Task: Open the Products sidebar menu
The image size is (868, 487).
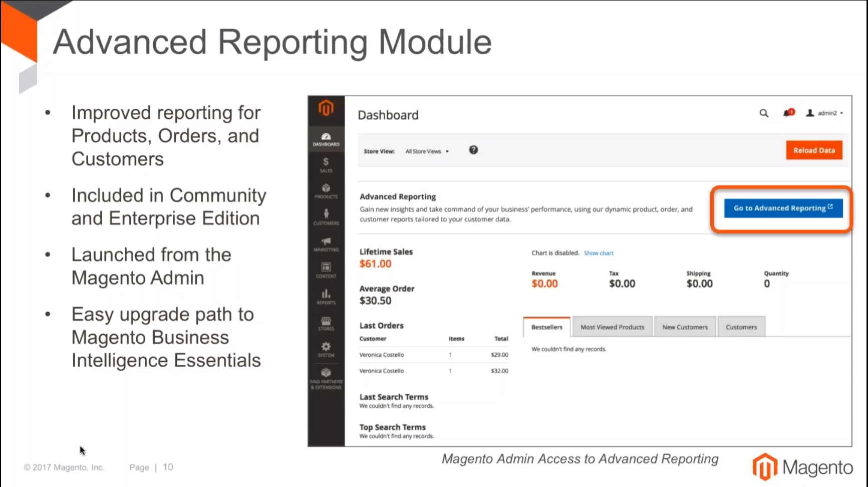Action: pos(326,191)
